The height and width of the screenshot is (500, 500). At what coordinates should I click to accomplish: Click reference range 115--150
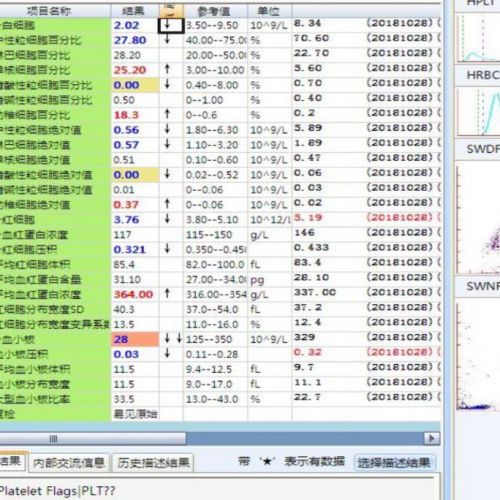[209, 235]
